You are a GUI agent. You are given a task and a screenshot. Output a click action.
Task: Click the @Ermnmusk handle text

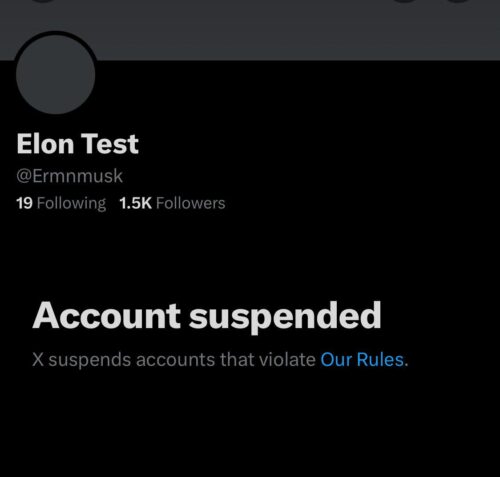69,176
